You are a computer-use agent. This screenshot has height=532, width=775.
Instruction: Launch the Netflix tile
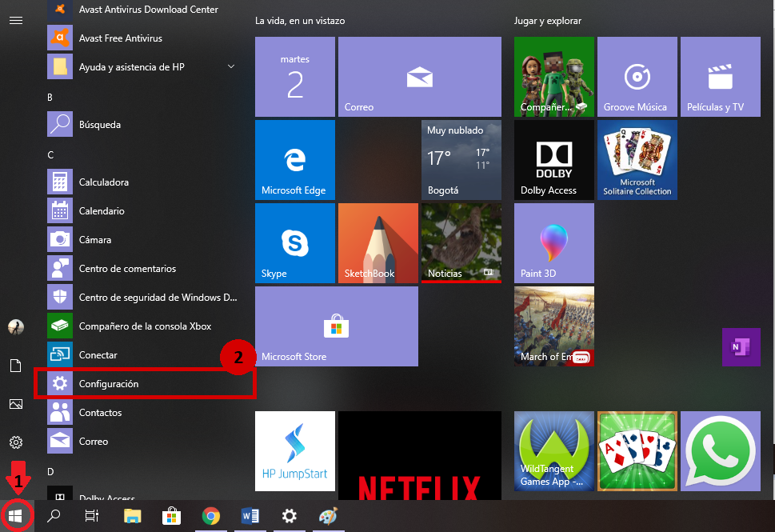click(x=420, y=455)
